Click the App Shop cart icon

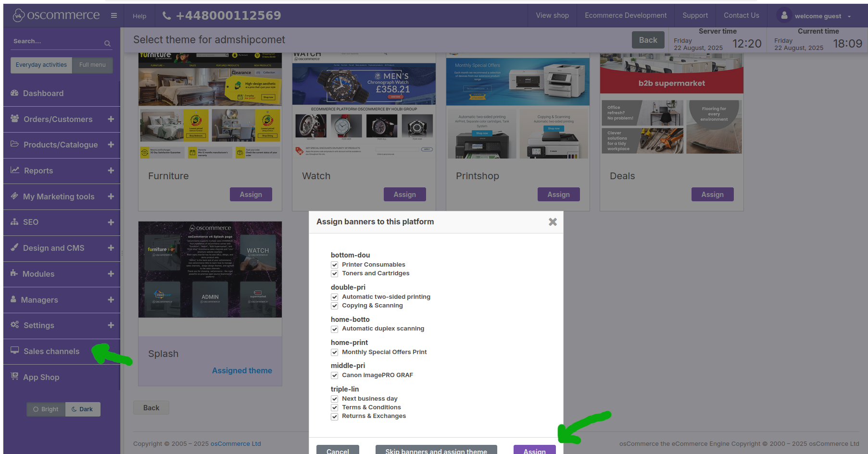[14, 377]
